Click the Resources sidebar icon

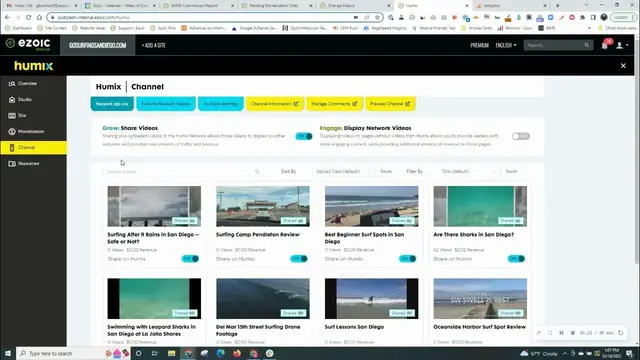coord(12,164)
